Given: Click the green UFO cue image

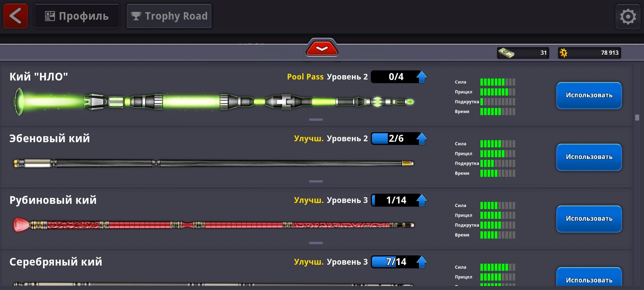Looking at the screenshot, I should (x=213, y=102).
